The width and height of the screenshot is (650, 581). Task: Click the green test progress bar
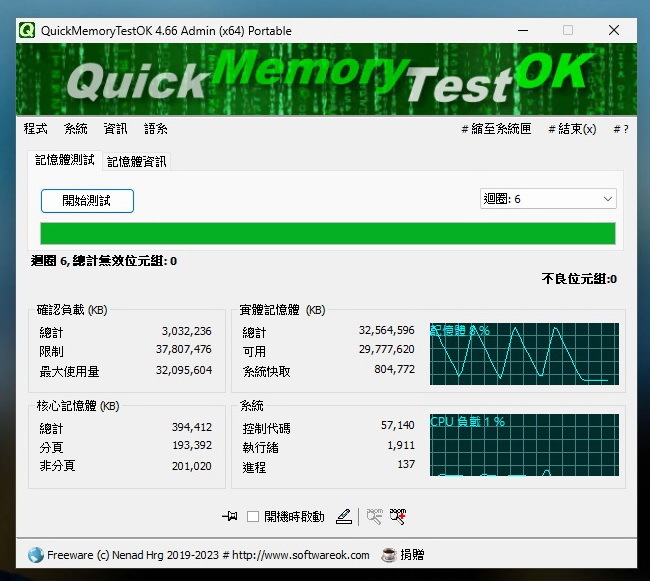click(327, 233)
